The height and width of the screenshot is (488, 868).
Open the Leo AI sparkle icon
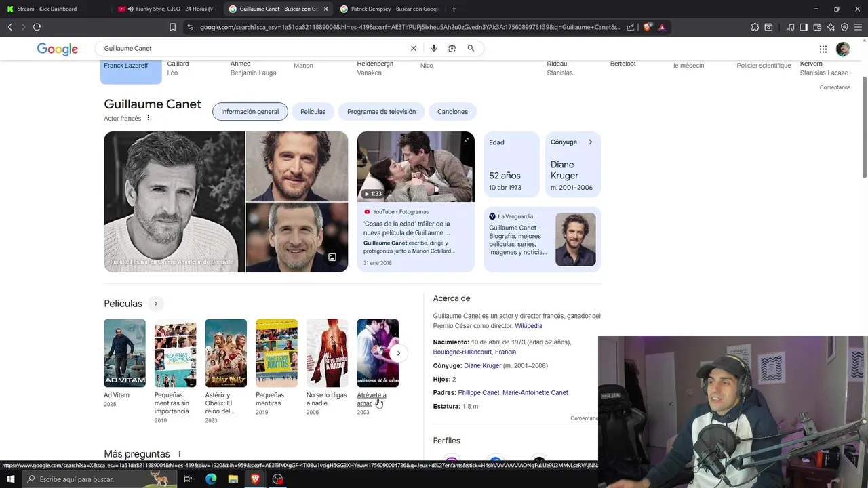pyautogui.click(x=831, y=27)
